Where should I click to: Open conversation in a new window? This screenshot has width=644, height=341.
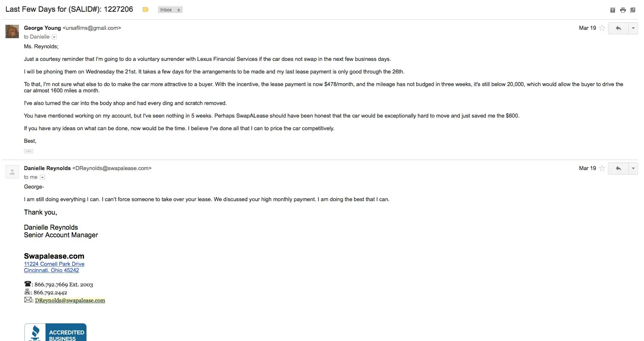pyautogui.click(x=633, y=10)
